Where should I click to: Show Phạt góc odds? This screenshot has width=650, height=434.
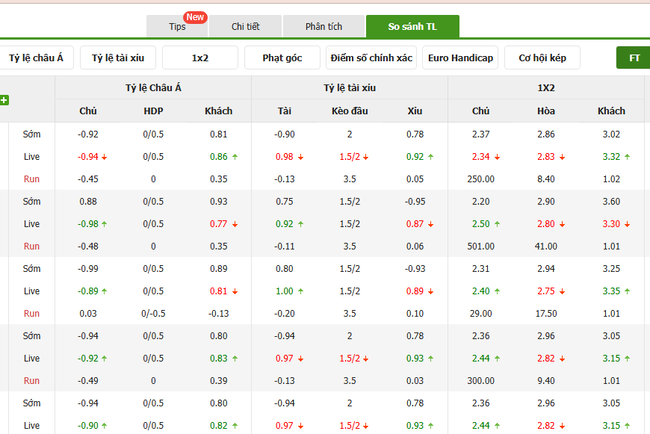point(282,58)
